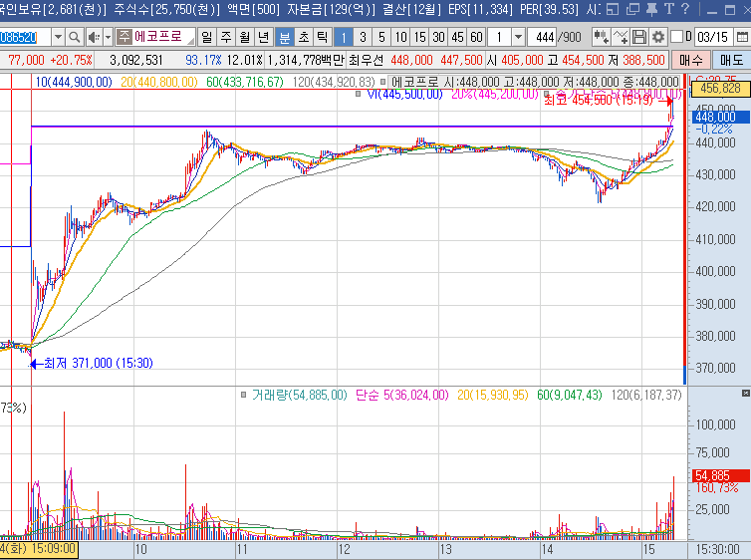Click the volume 3,092,531 value
Screen dimensions: 751x560
click(136, 61)
